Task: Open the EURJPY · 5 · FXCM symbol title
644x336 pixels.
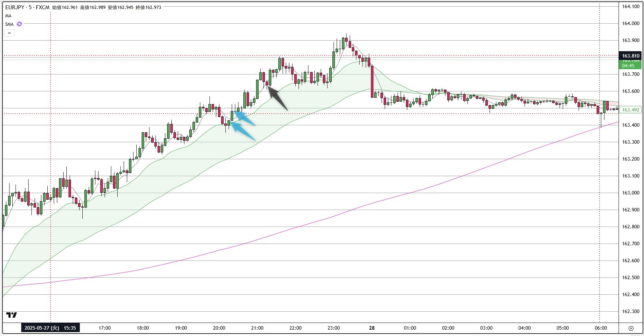Action: click(27, 7)
